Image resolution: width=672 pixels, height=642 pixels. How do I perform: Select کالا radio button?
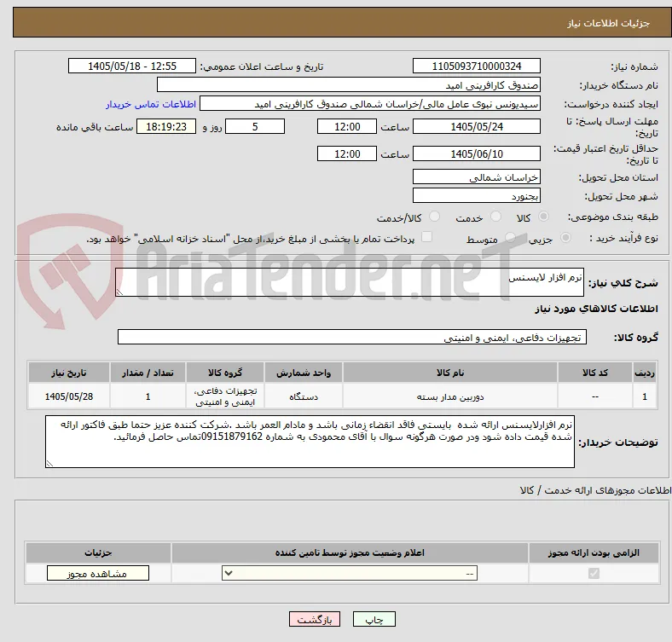(543, 217)
